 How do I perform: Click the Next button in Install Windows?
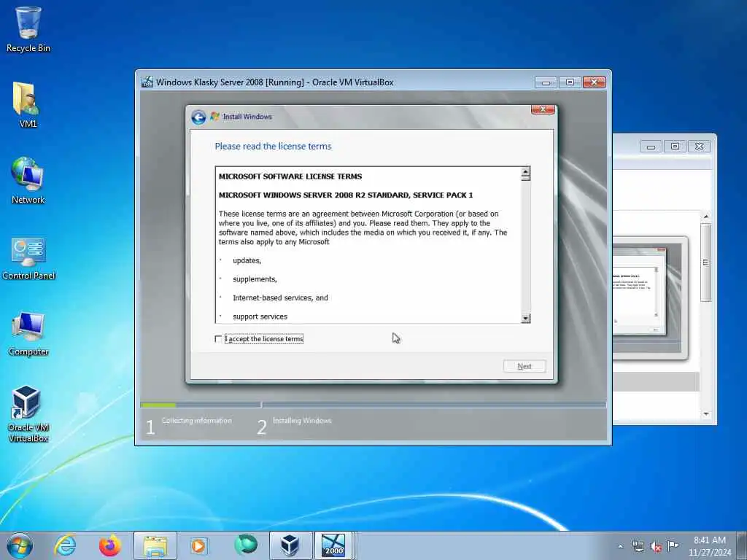524,366
